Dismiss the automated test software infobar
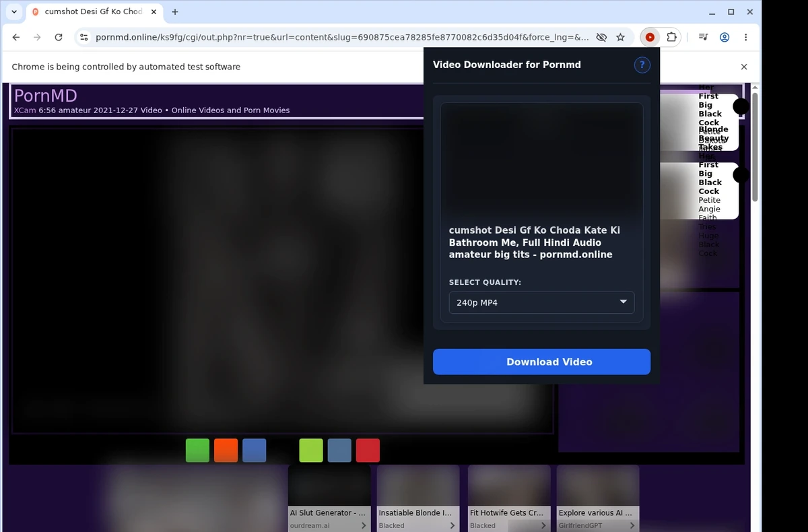Screen dimensions: 808x532 744,67
